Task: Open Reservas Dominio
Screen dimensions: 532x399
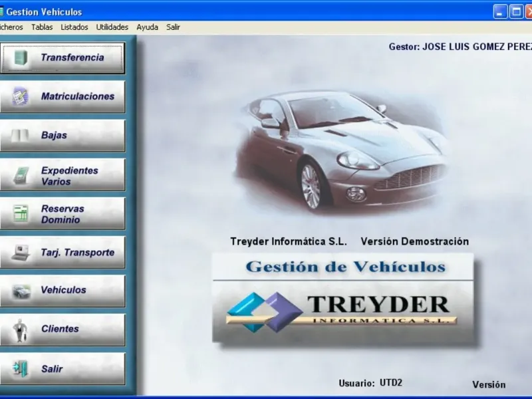Action: click(63, 213)
